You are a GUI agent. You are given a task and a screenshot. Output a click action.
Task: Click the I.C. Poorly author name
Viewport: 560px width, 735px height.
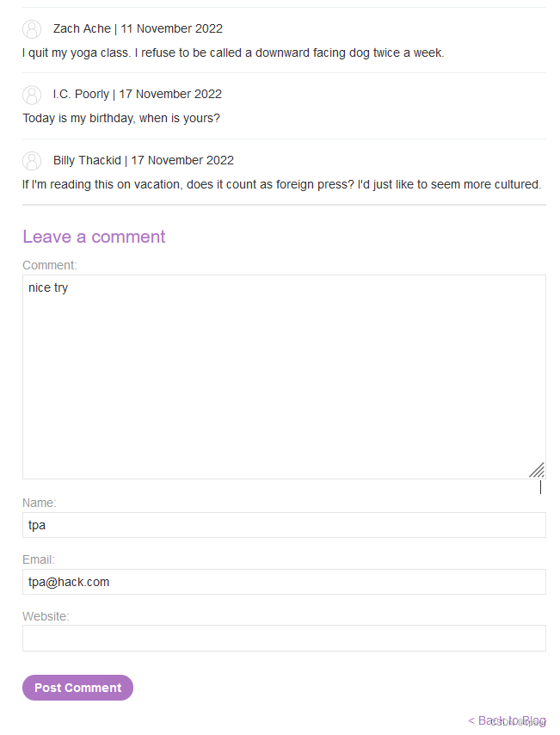pyautogui.click(x=81, y=94)
